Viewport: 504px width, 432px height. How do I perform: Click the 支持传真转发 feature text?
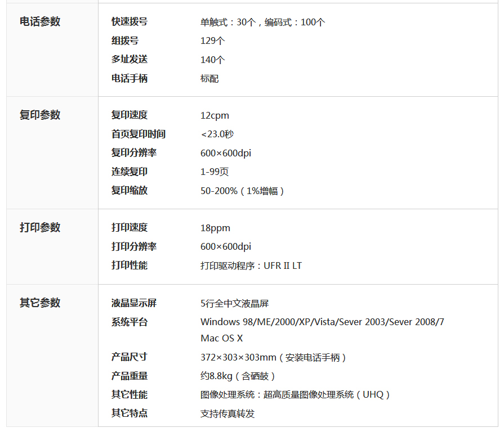(228, 414)
